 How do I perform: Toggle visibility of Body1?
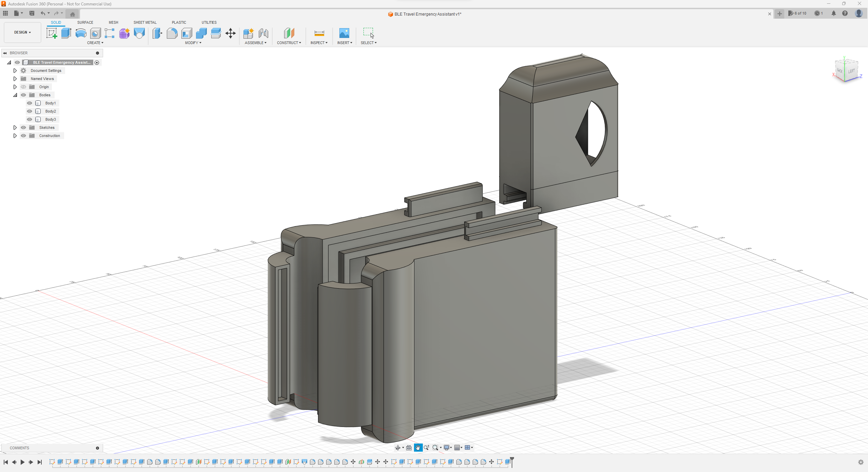pos(29,103)
